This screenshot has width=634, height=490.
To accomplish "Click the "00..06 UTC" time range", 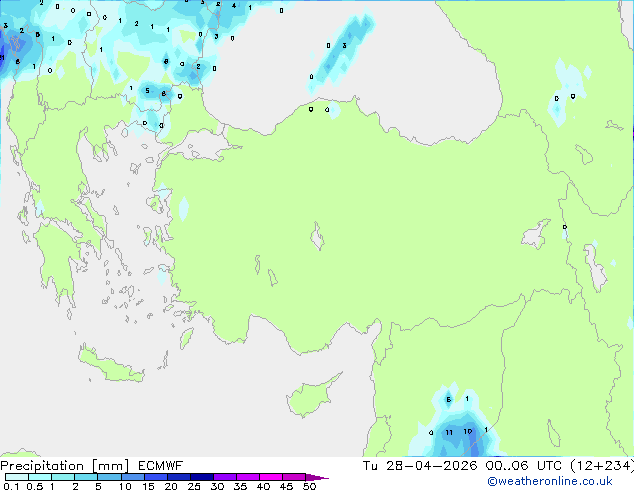I will tap(524, 466).
